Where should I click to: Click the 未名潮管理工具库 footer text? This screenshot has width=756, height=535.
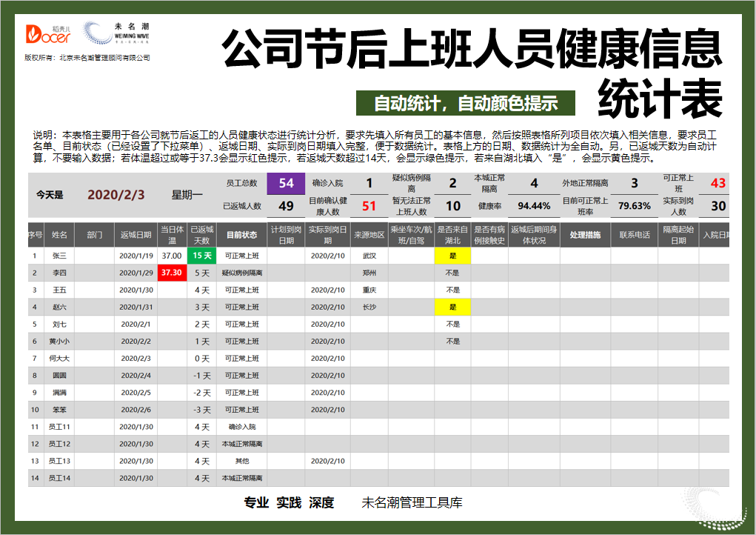click(412, 502)
